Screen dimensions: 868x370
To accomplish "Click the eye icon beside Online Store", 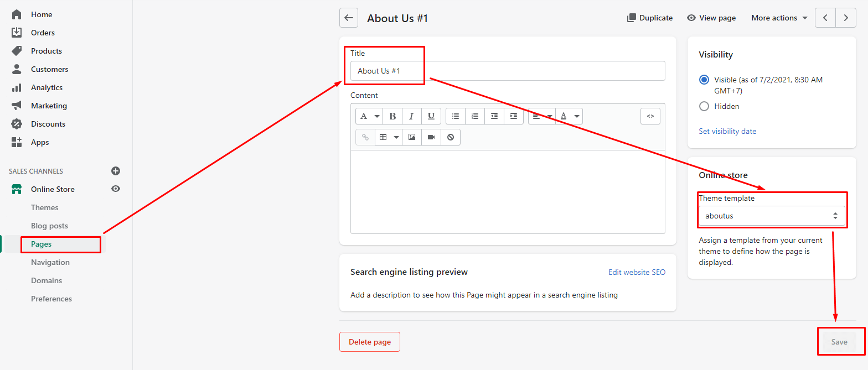I will (x=115, y=189).
